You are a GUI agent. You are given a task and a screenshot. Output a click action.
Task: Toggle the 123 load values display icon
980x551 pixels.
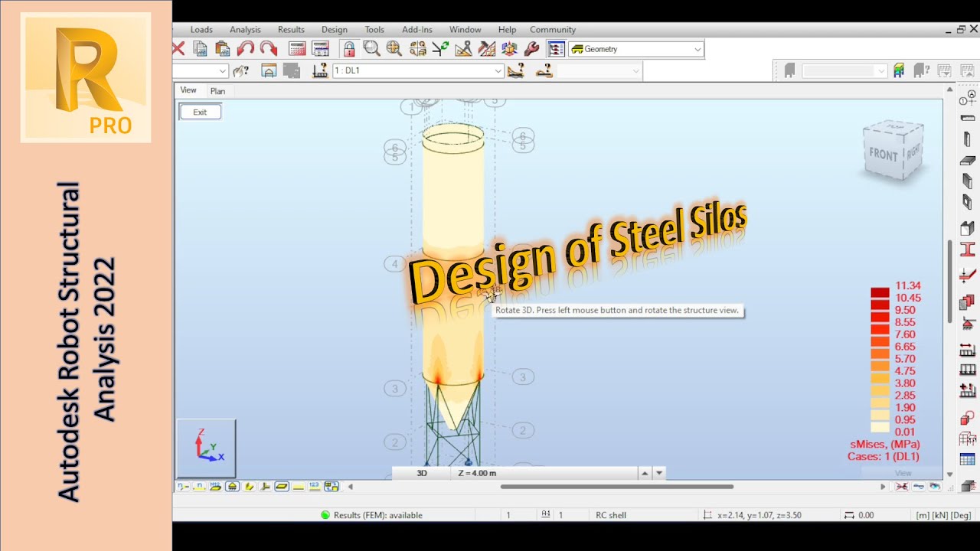tap(315, 487)
